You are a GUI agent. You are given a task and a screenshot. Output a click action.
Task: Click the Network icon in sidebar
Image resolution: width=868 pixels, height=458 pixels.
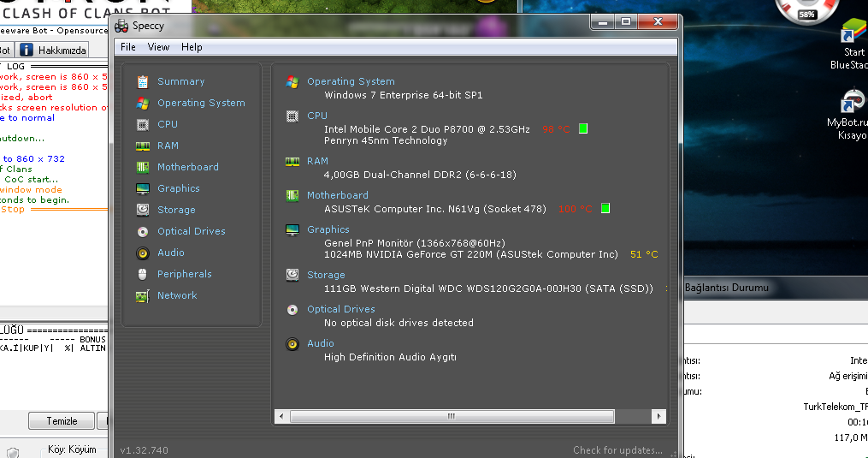click(143, 296)
